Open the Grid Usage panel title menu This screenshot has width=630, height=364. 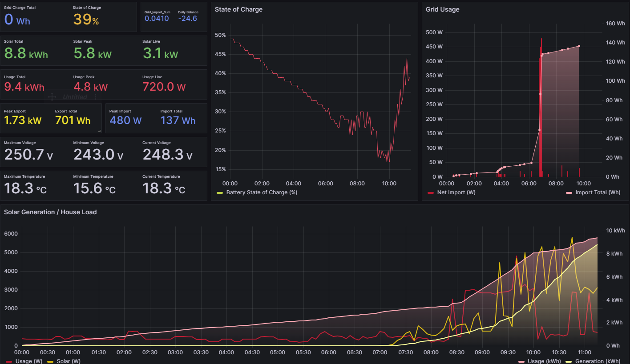point(442,9)
